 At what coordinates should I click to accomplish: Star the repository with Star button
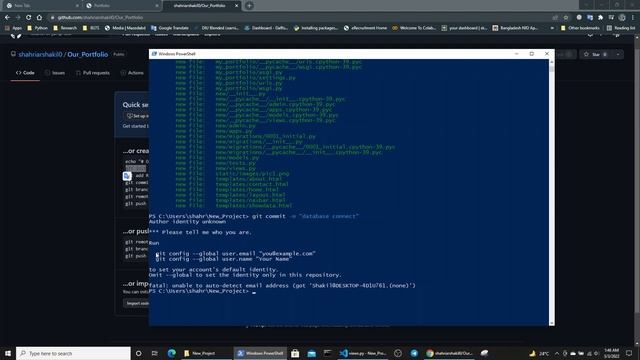(x=596, y=54)
